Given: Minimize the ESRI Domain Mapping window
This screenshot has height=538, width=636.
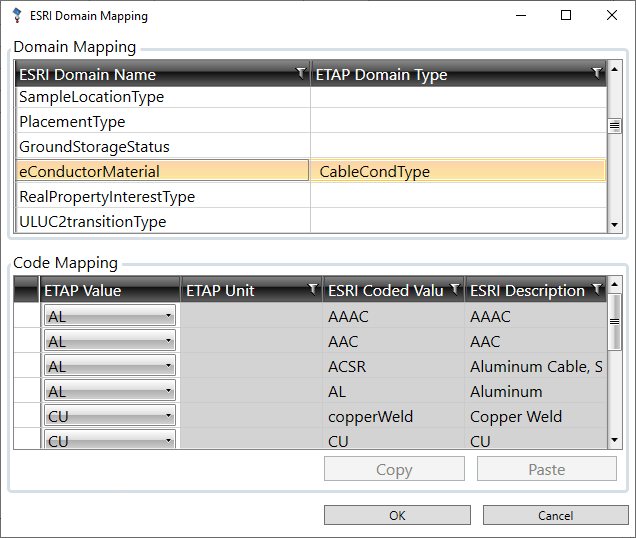Looking at the screenshot, I should click(521, 15).
